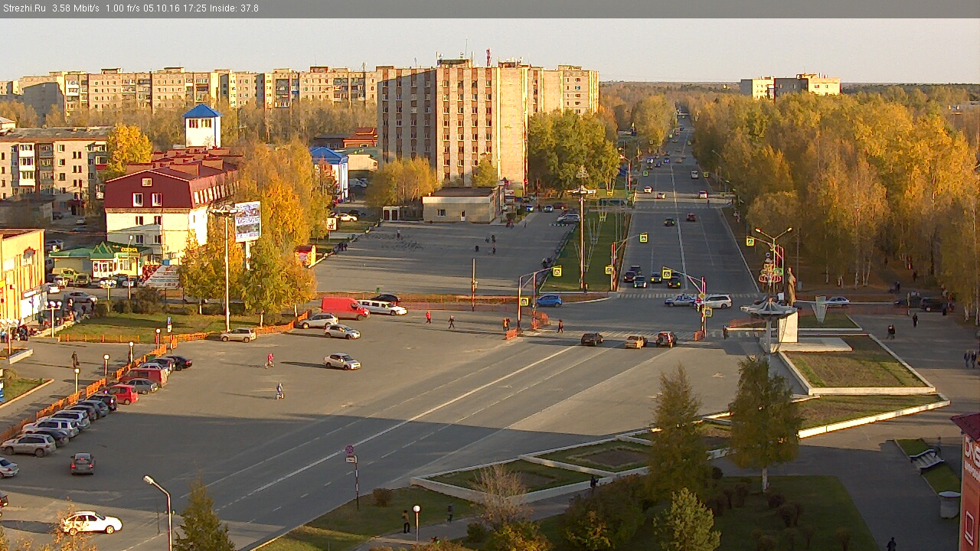Click the Inside: 37.8 temperature reading
The height and width of the screenshot is (551, 980).
[x=234, y=8]
